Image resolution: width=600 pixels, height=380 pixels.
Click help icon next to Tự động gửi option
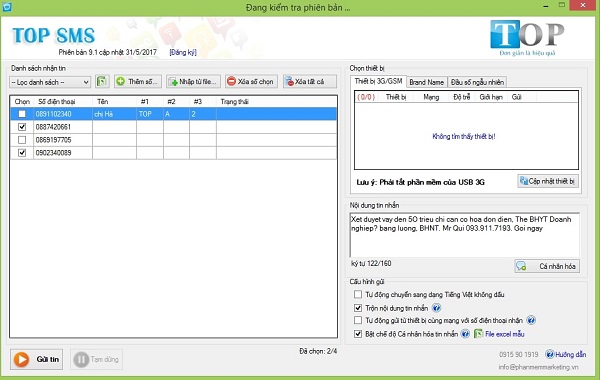531,320
